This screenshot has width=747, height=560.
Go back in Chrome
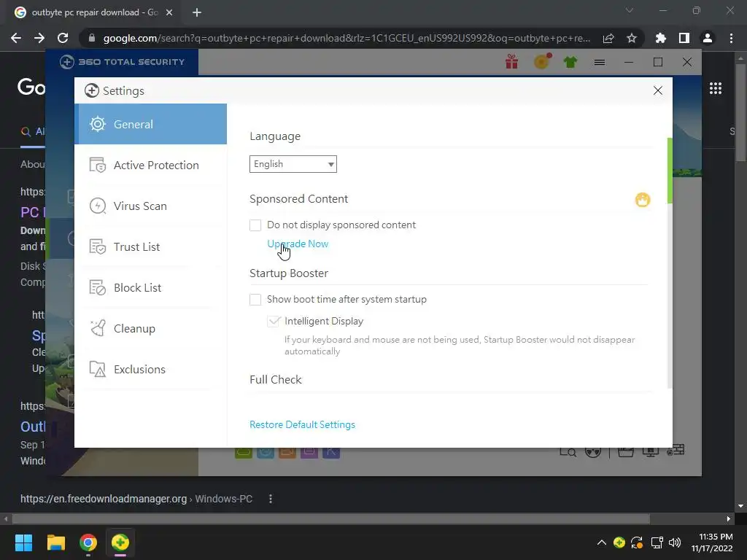(x=16, y=38)
